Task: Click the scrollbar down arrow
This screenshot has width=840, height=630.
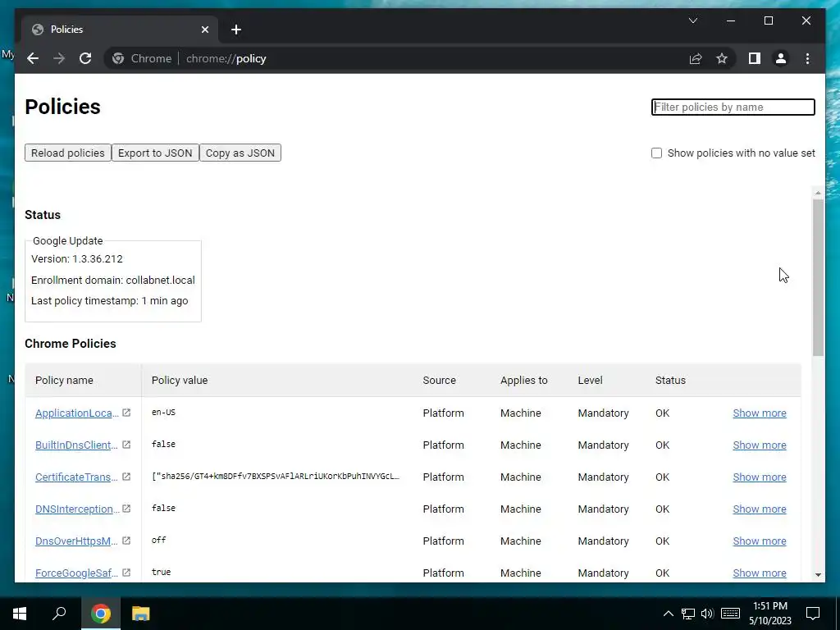Action: click(818, 575)
